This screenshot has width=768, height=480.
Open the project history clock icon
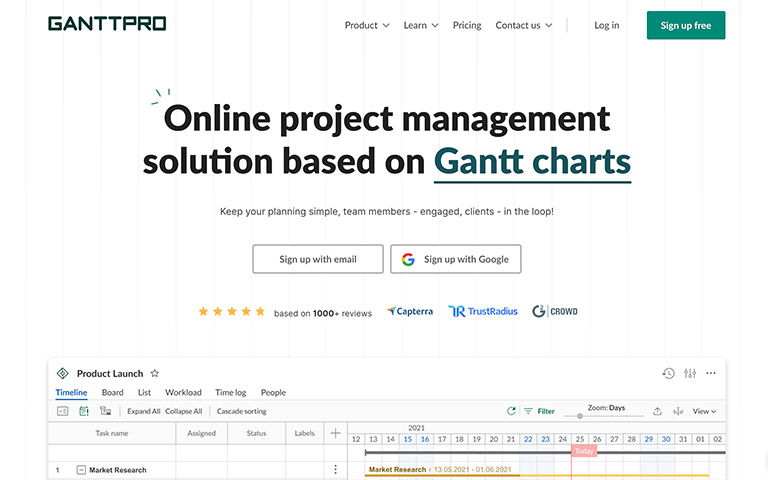[669, 374]
